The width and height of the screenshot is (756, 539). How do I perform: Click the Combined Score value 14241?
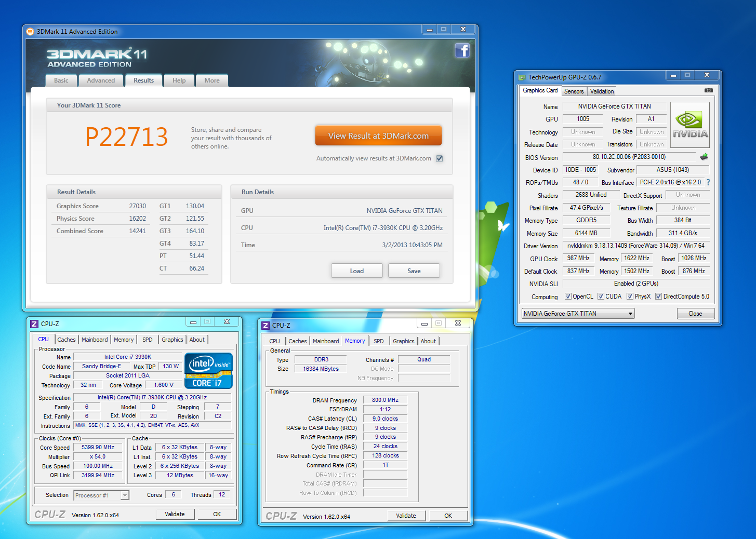click(x=138, y=231)
